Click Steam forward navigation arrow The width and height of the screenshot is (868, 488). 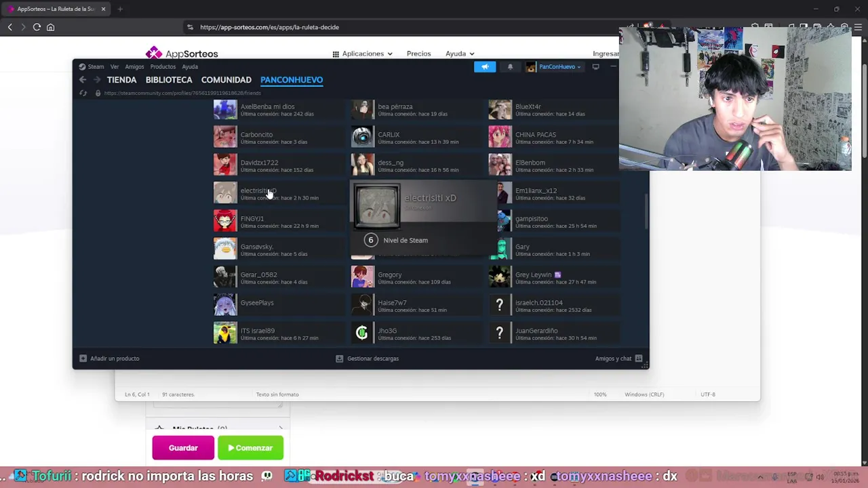coord(96,79)
